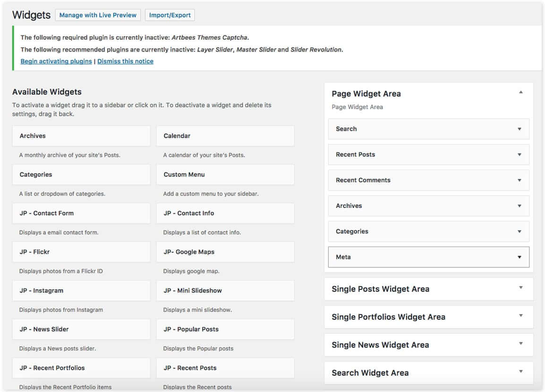Click Begin activating plugins link
Screen dimensions: 545x392
(x=56, y=61)
